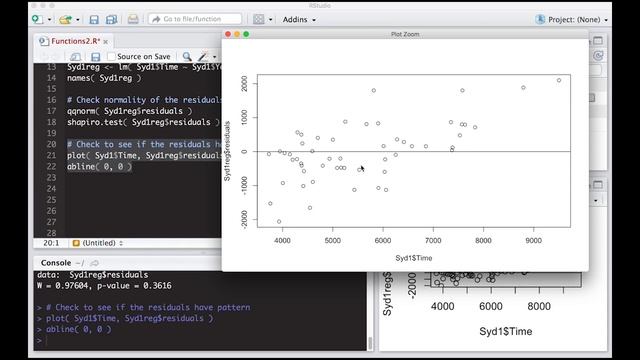Click line number 25 in gutter
Screen dimensions: 640x360
tap(51, 200)
